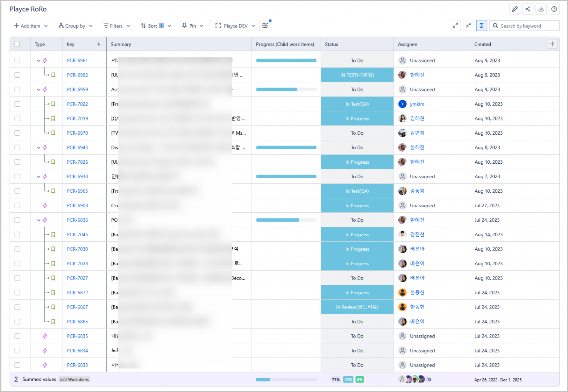
Task: Click the collapse all rows icon
Action: click(x=468, y=25)
